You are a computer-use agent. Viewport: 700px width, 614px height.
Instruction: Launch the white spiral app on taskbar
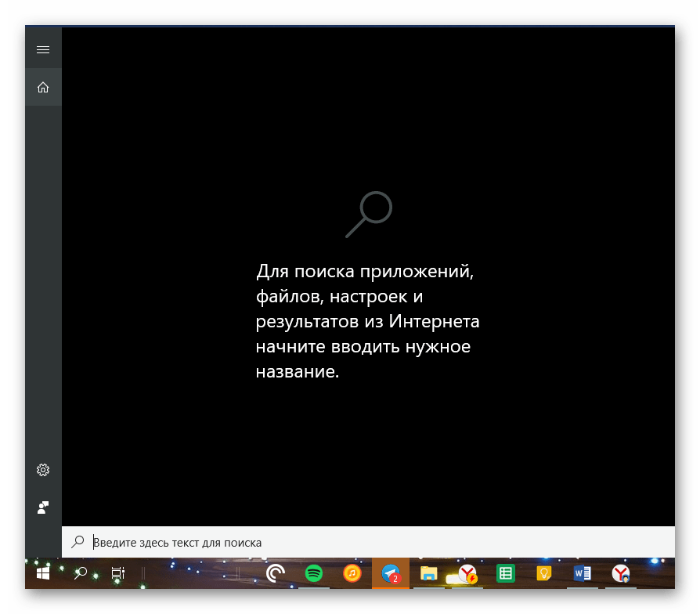pos(276,574)
